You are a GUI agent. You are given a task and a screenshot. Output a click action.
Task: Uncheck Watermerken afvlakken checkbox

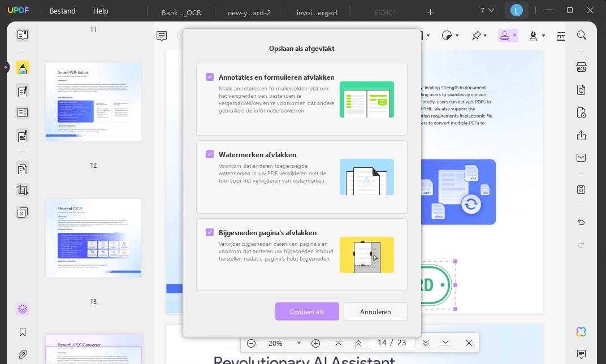tap(210, 154)
